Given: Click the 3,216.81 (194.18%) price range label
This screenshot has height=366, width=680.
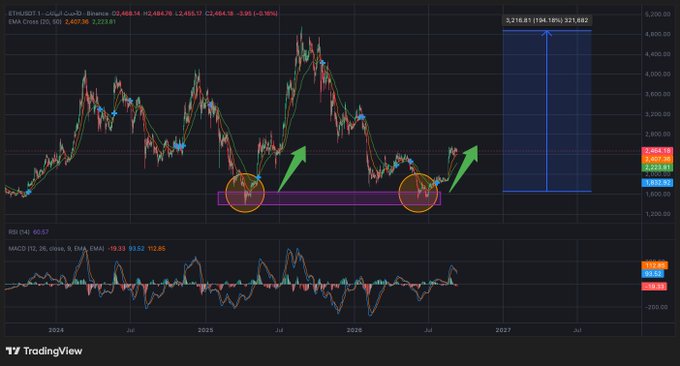Looking at the screenshot, I should point(547,20).
